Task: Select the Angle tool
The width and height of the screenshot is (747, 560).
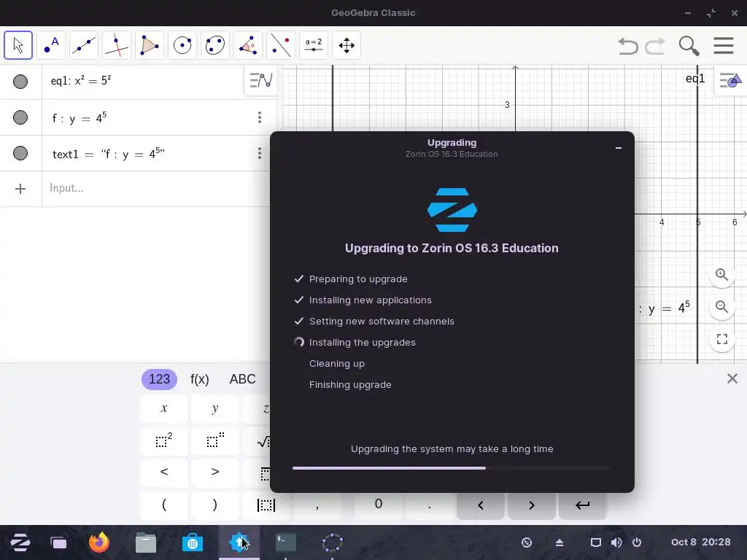Action: [248, 45]
